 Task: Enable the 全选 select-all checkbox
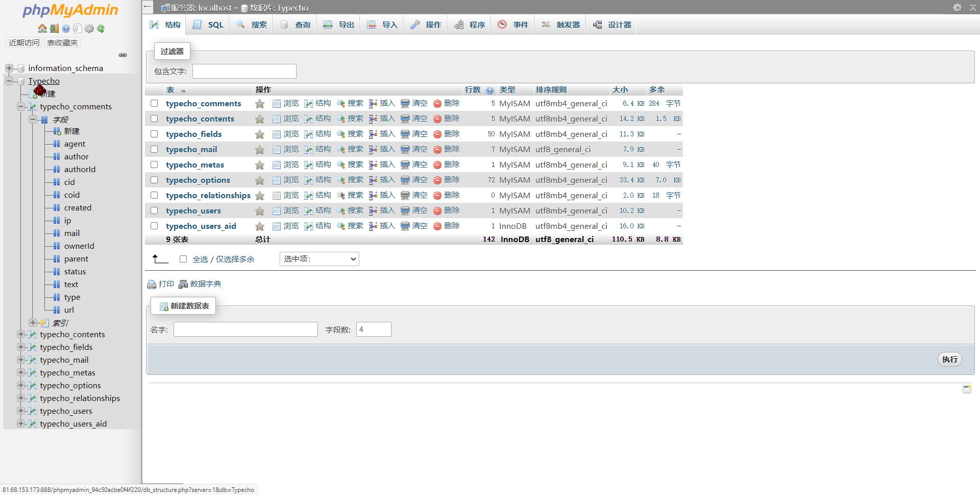pyautogui.click(x=183, y=259)
